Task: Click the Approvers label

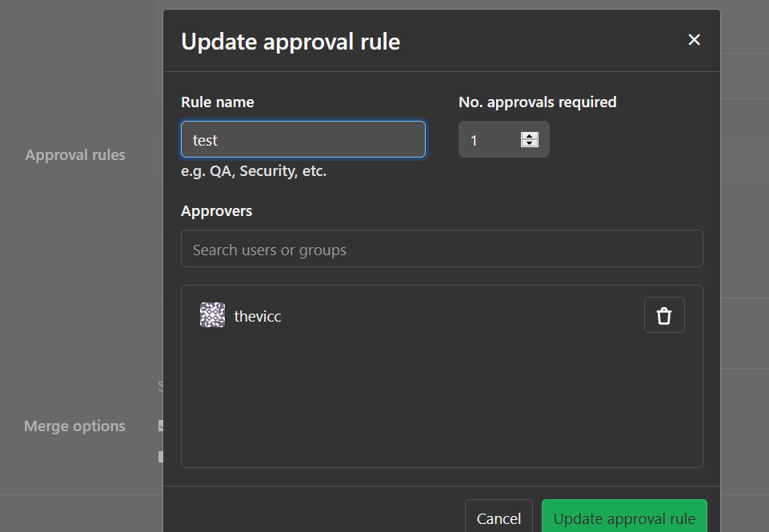Action: point(216,211)
